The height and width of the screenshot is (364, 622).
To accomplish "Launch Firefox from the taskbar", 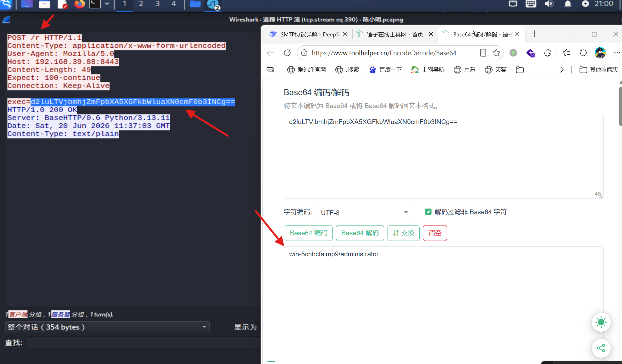I will click(80, 4).
